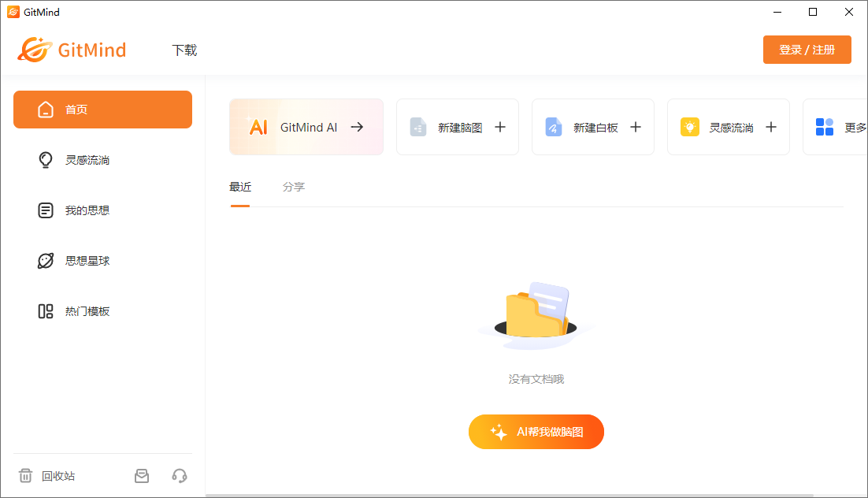Click the 灵感流淌 quick-create card

(x=729, y=127)
